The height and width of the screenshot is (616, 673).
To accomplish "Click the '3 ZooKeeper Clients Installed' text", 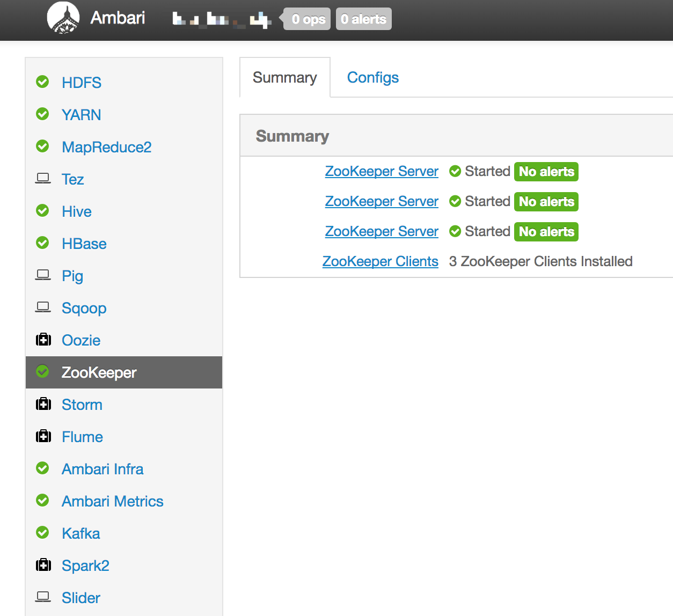I will point(541,261).
